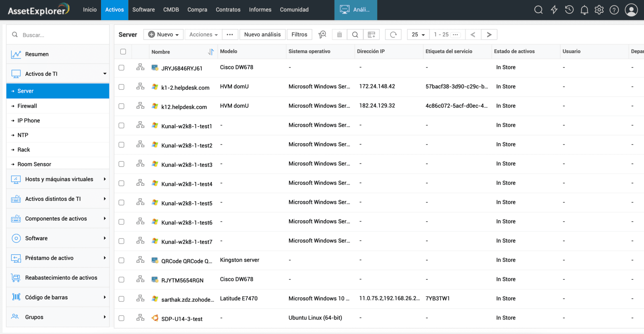Screen dimensions: 644x334
Task: Check the Kunal-w2k8-1-test7 row checkbox
Action: pyautogui.click(x=122, y=241)
